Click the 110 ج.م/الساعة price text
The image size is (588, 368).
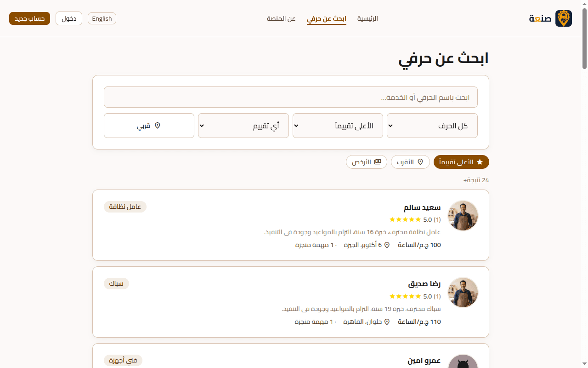[x=419, y=322]
